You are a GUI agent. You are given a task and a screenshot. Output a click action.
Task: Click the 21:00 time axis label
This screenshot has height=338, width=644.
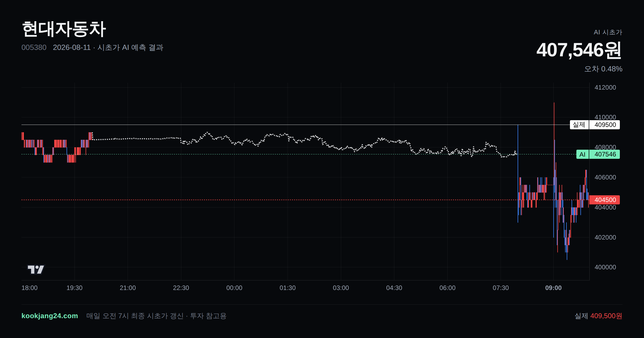128,288
